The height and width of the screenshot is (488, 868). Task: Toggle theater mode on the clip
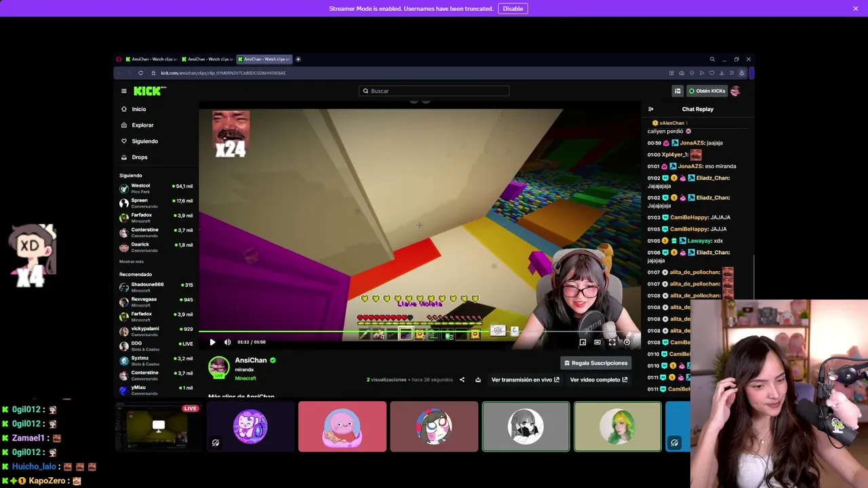pos(597,342)
